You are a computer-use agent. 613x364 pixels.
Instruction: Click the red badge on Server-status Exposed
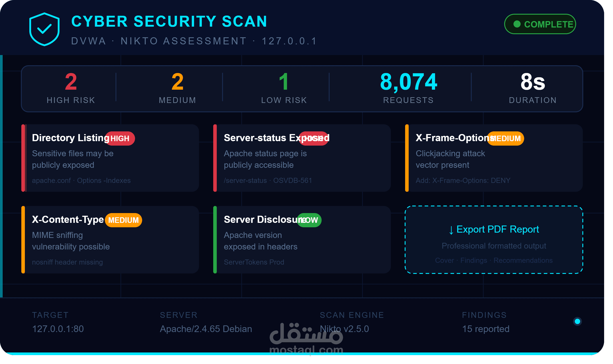point(314,138)
